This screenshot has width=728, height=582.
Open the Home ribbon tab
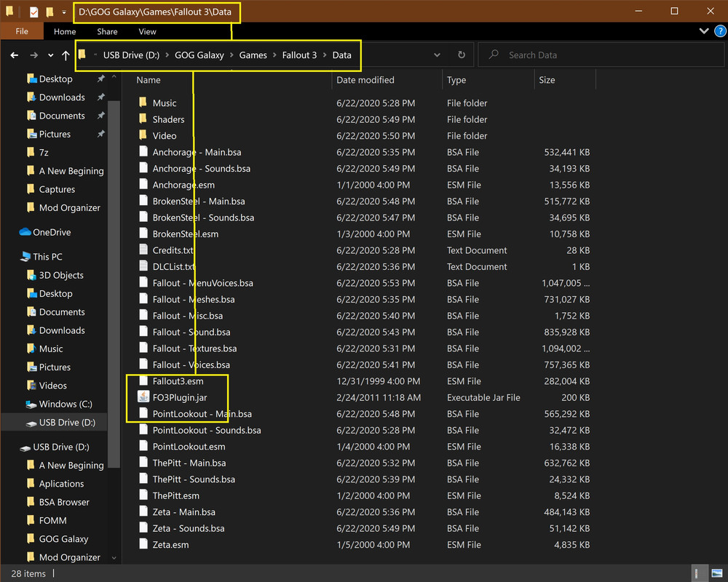[x=65, y=31]
